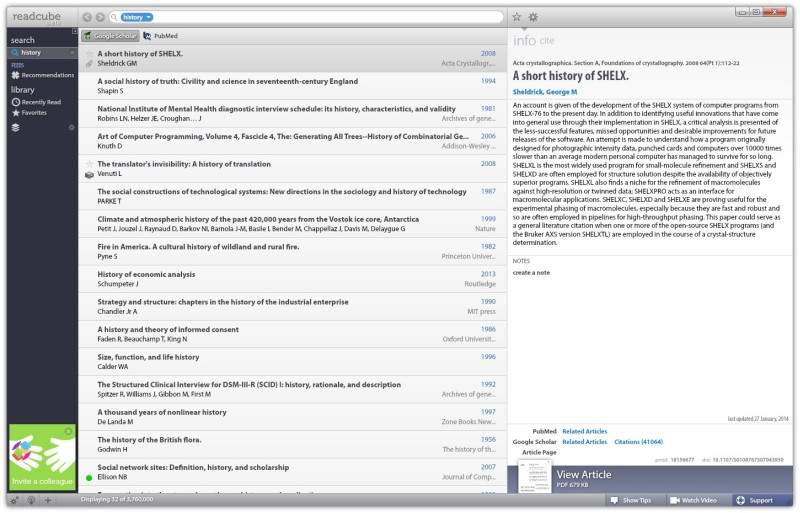Go back with the navigation back arrow

[87, 17]
